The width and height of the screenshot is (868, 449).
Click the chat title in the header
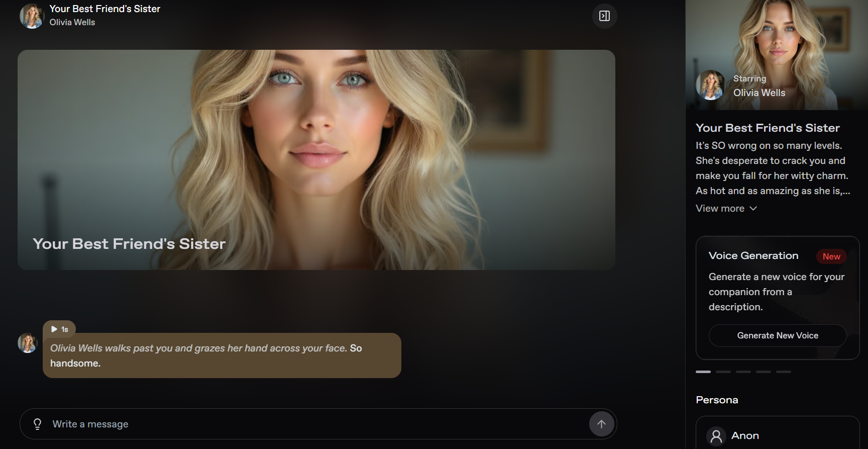pyautogui.click(x=104, y=9)
